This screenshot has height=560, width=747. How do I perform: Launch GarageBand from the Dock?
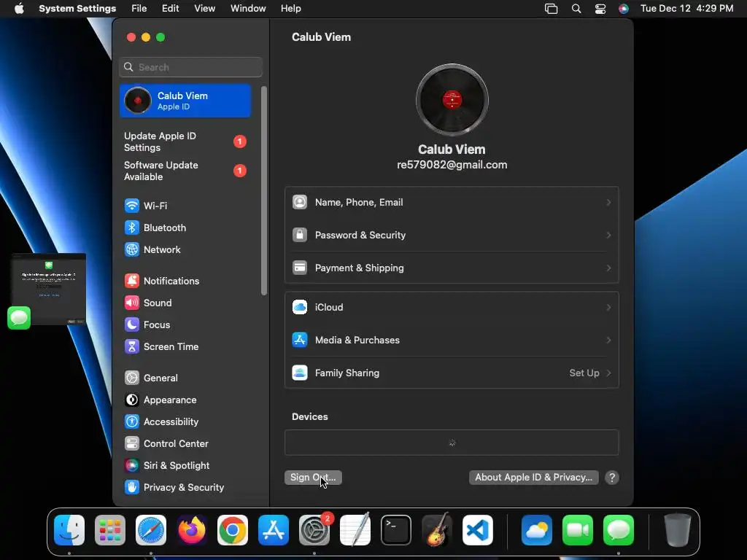(x=437, y=530)
